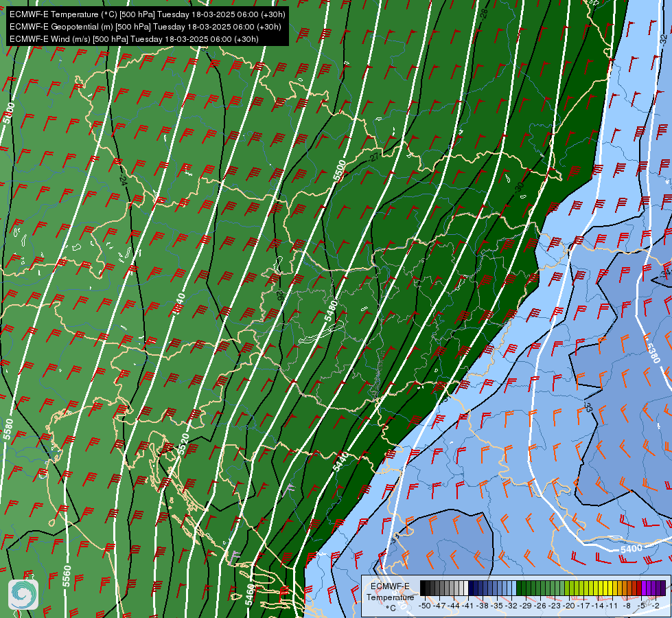This screenshot has height=618, width=672.
Task: Click the black swatch at the legend's cold end
Action: (423, 588)
